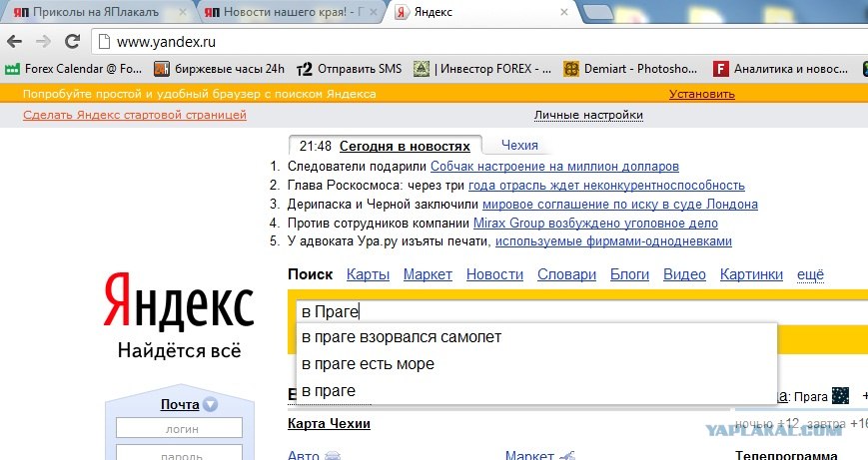Viewport: 868px width, 460px height.
Task: Click Сделать Яндекс стартовой страницей link
Action: pyautogui.click(x=135, y=115)
